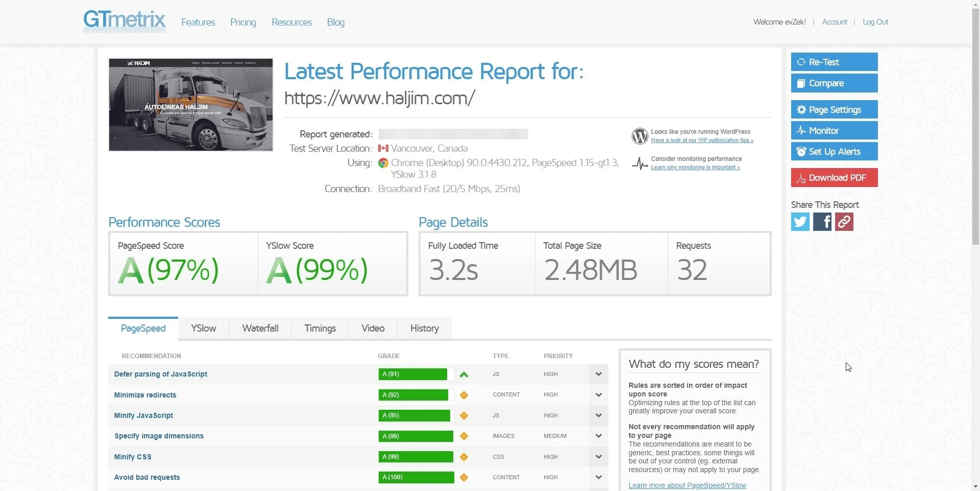
Task: Click the Minify CSS grade bar
Action: pos(415,457)
